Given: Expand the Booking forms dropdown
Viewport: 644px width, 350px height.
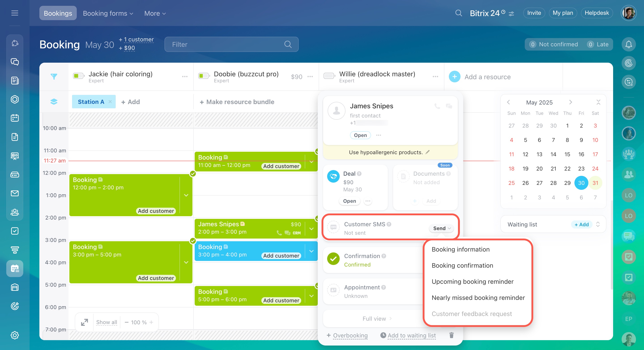Looking at the screenshot, I should click(x=108, y=13).
